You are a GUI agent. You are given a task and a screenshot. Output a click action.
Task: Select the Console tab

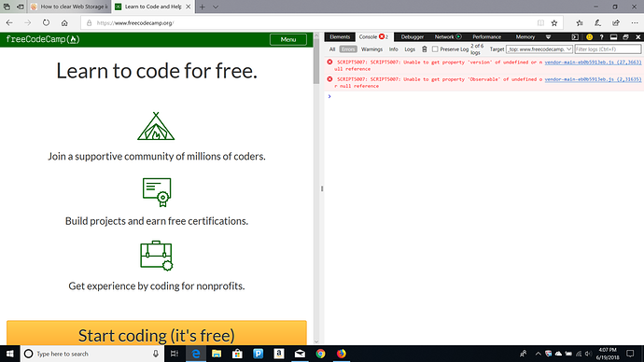coord(373,37)
